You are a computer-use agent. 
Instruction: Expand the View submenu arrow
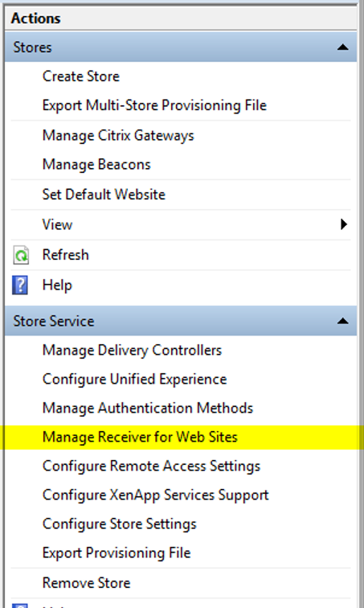tap(343, 224)
